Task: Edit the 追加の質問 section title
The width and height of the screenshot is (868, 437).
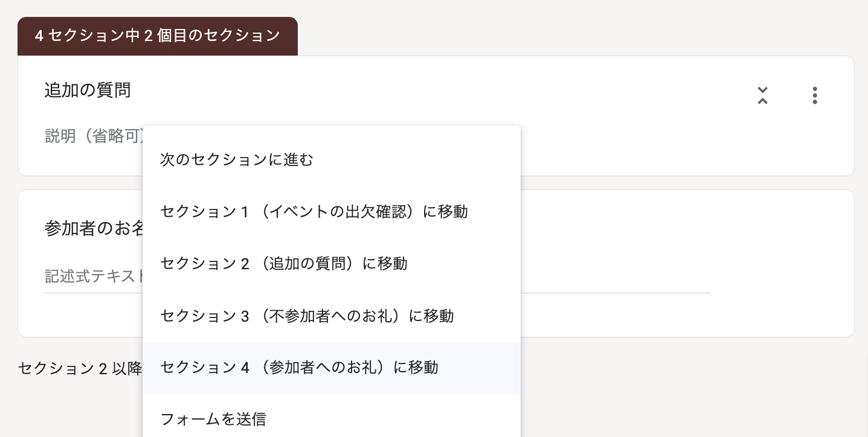Action: pos(88,90)
